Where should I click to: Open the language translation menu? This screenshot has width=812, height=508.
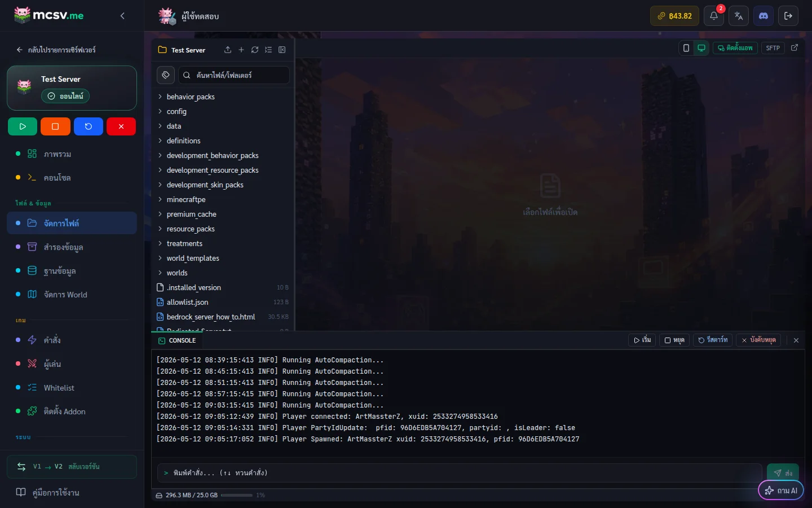pyautogui.click(x=739, y=16)
